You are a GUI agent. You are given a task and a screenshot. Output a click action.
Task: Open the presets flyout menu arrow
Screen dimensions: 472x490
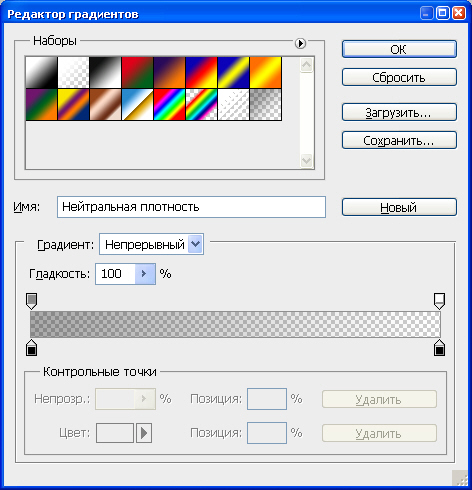point(300,43)
